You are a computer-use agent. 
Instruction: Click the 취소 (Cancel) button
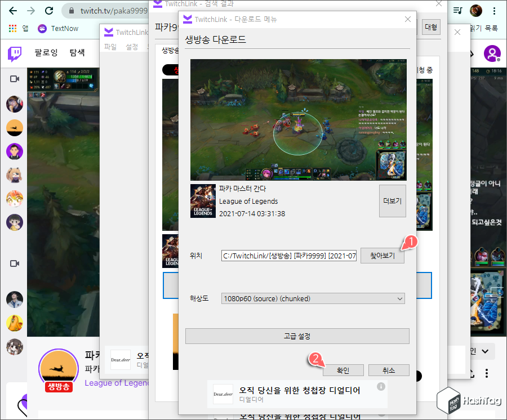pos(389,370)
